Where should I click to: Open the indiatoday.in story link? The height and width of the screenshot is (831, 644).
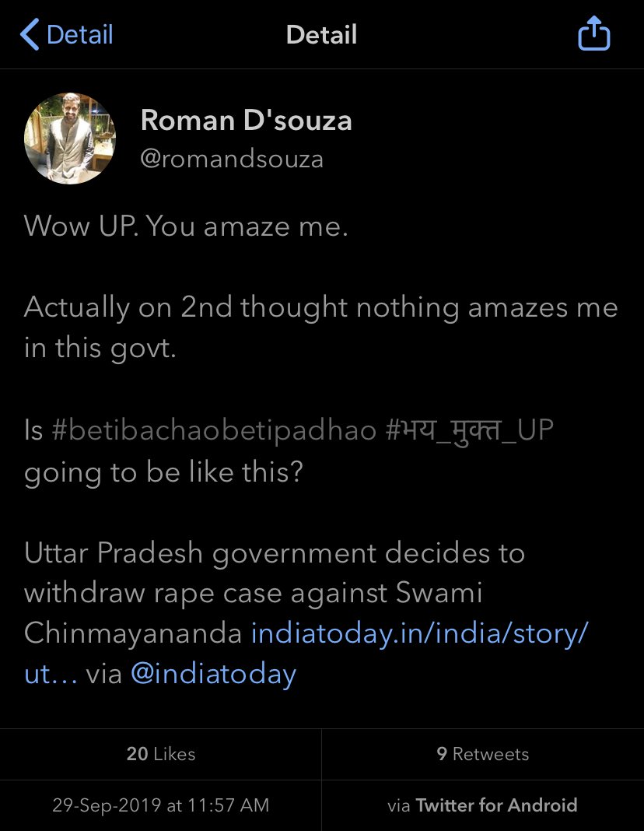(x=418, y=634)
